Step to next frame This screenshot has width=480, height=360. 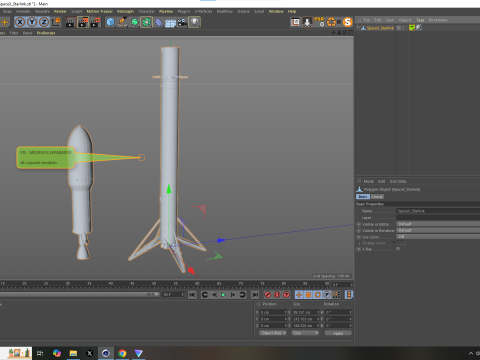233,295
